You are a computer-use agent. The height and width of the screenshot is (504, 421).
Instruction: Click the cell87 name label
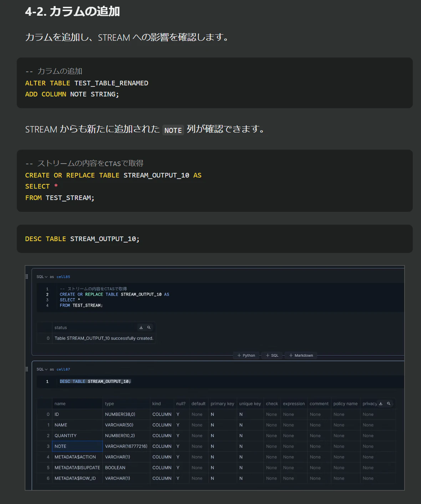(x=63, y=369)
